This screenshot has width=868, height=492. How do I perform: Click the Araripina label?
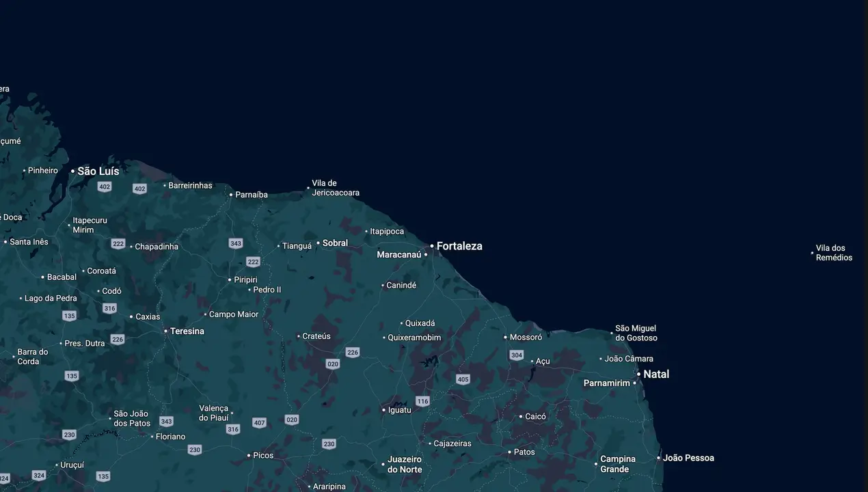pos(329,487)
